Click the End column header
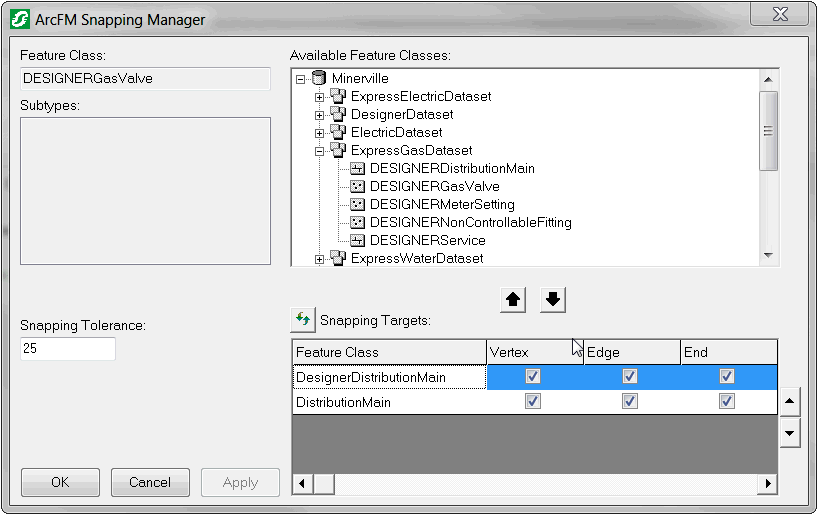This screenshot has height=515, width=818. point(729,352)
